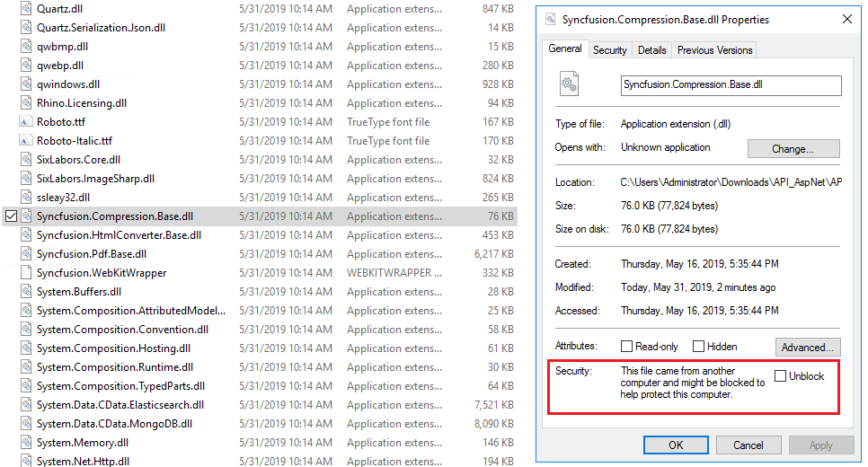Click the Change... button
This screenshot has height=467, width=868.
click(x=793, y=149)
